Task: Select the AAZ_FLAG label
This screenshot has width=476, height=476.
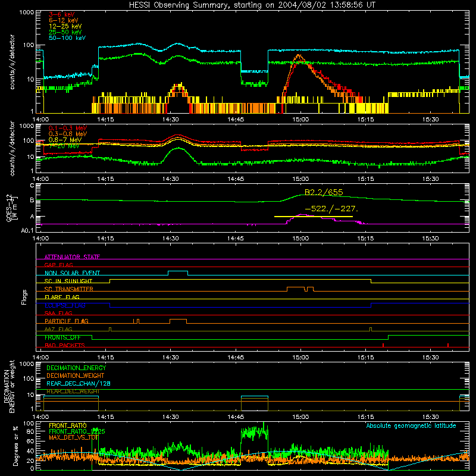Action: tap(58, 329)
